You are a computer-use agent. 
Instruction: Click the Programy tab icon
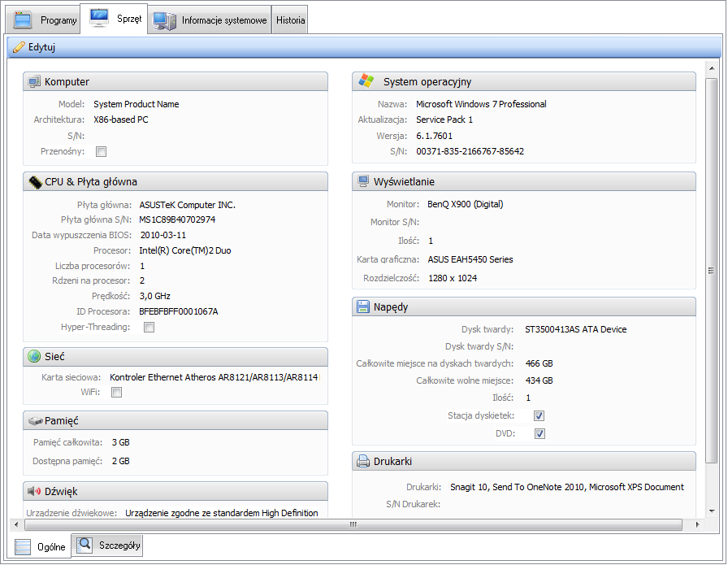click(x=23, y=20)
